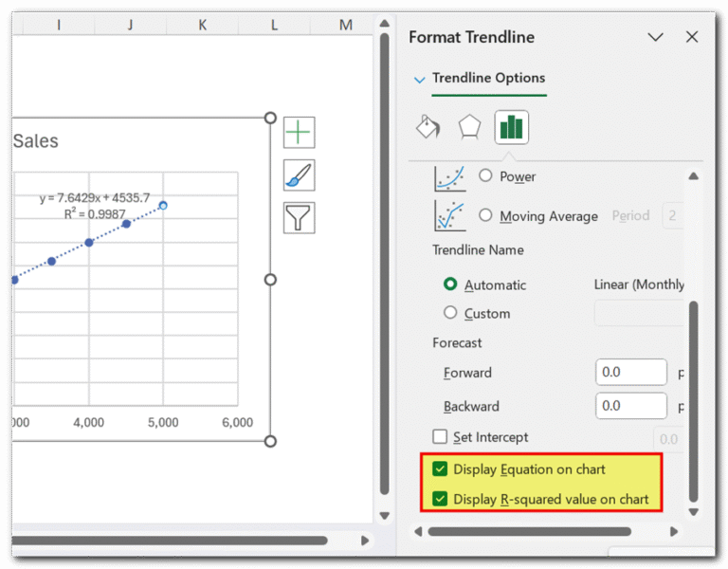Click the Linear (Monthly automatic name text

[639, 284]
